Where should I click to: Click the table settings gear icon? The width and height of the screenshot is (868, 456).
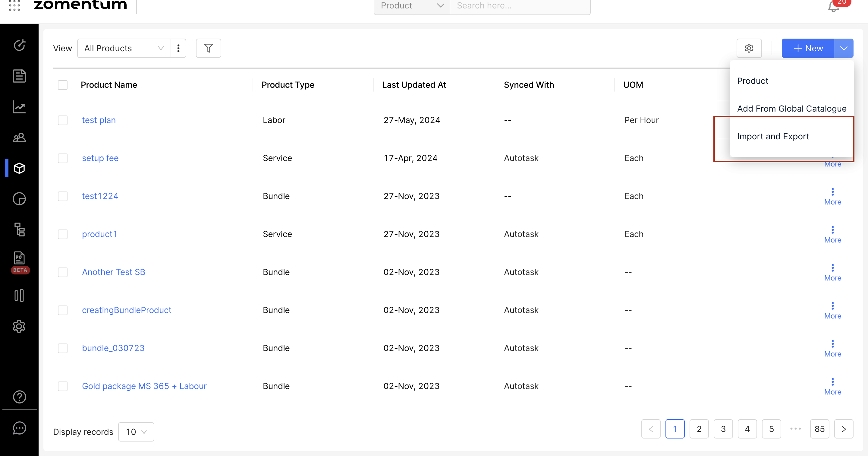[x=749, y=48]
